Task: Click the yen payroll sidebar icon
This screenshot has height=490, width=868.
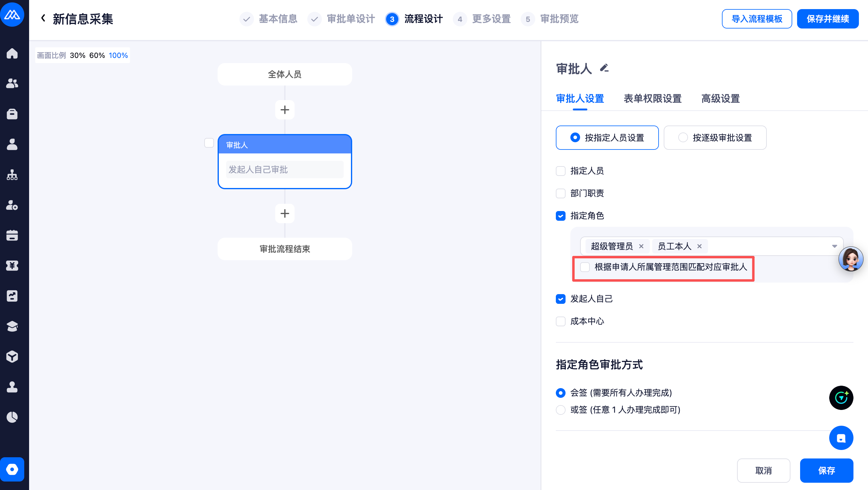Action: (12, 266)
